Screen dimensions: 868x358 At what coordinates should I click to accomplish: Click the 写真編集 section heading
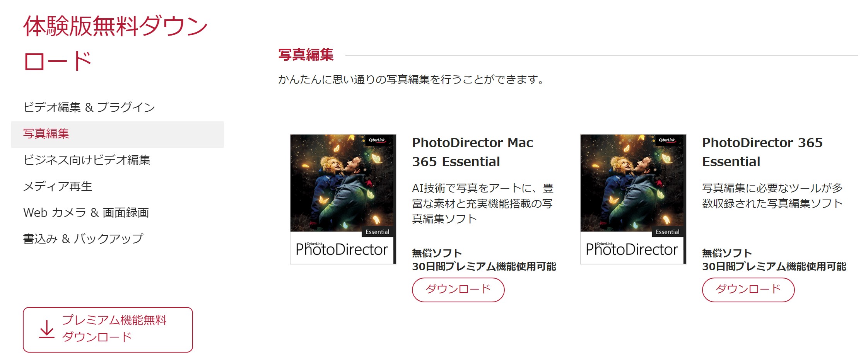click(306, 55)
